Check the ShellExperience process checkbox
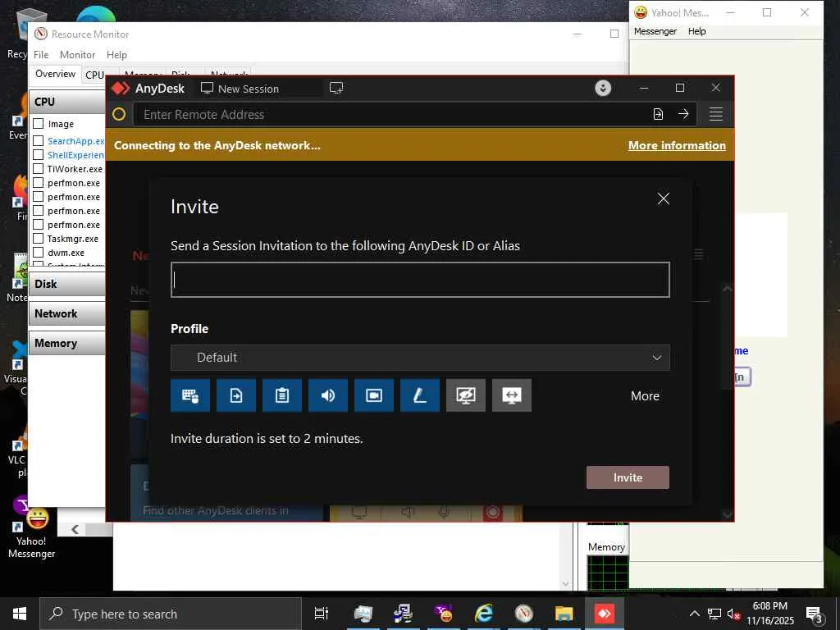Image resolution: width=840 pixels, height=630 pixels. pos(38,155)
